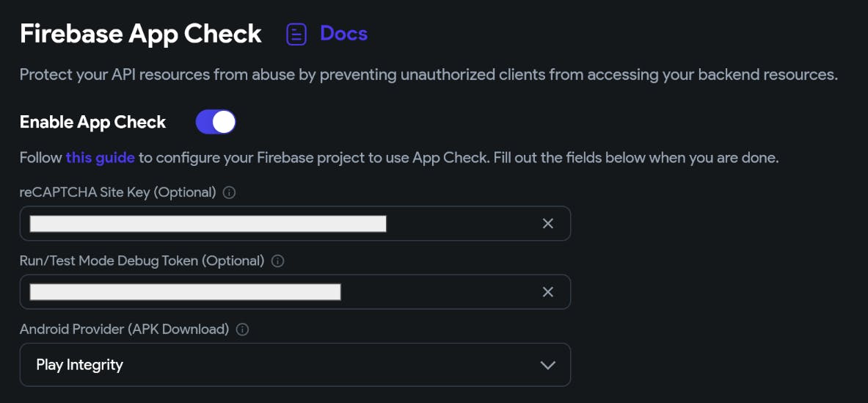Clear the reCAPTCHA Site Key field
The width and height of the screenshot is (868, 403).
point(547,224)
